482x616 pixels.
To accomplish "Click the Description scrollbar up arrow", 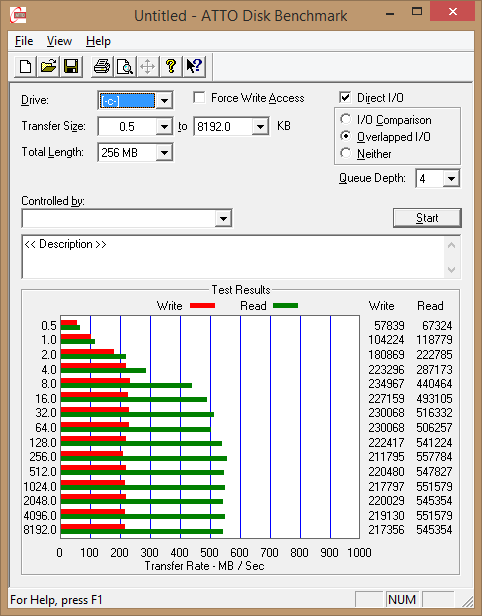I will (452, 246).
